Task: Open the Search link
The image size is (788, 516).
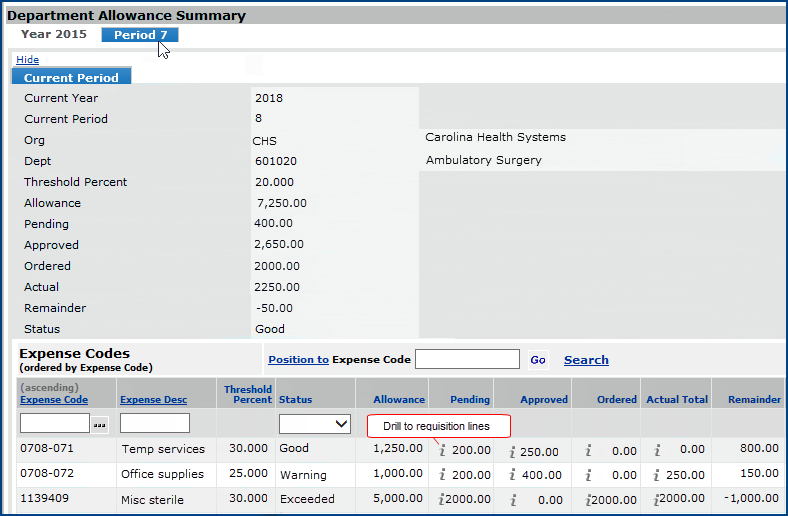Action: point(586,360)
